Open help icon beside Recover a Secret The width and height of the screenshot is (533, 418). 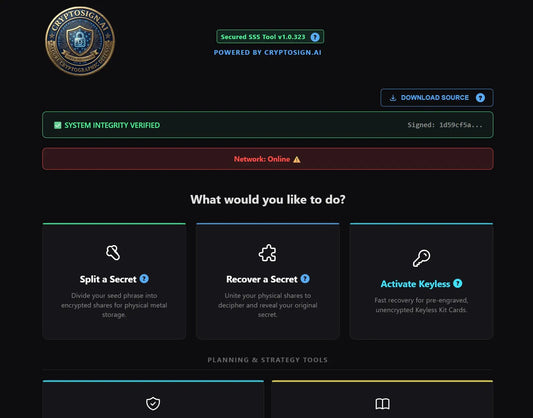pyautogui.click(x=305, y=279)
